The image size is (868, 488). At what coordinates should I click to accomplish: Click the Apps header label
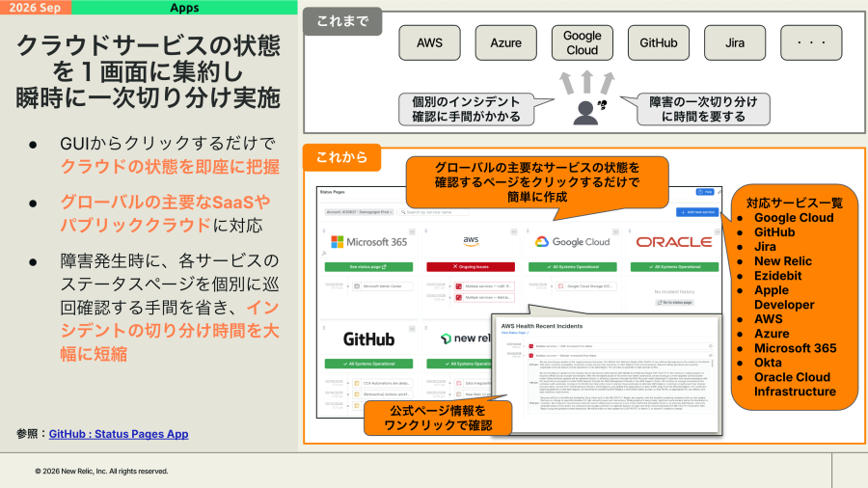coord(184,7)
